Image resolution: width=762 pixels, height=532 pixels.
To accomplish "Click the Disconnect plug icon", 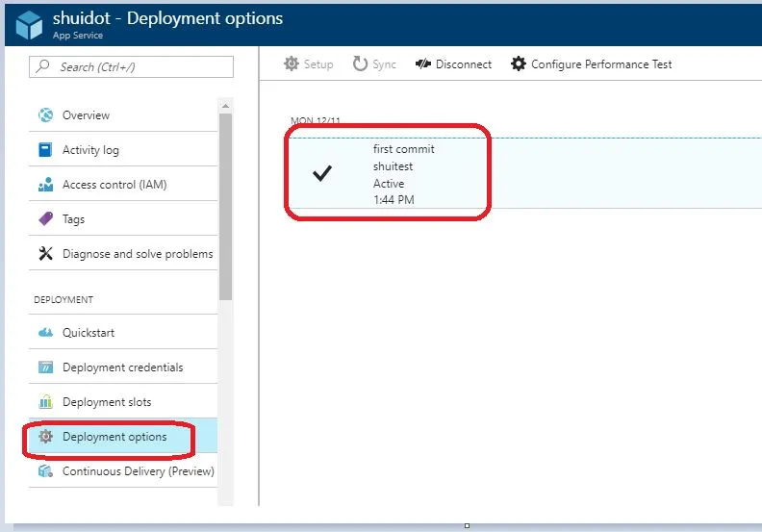I will (423, 63).
